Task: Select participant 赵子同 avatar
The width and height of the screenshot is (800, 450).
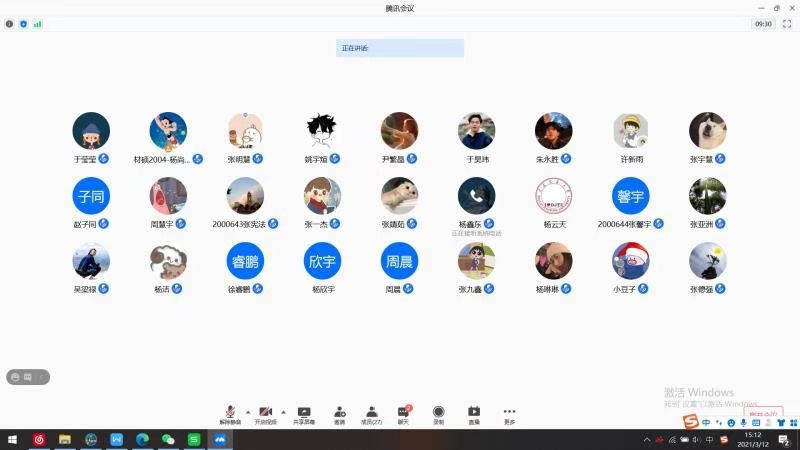Action: point(91,196)
